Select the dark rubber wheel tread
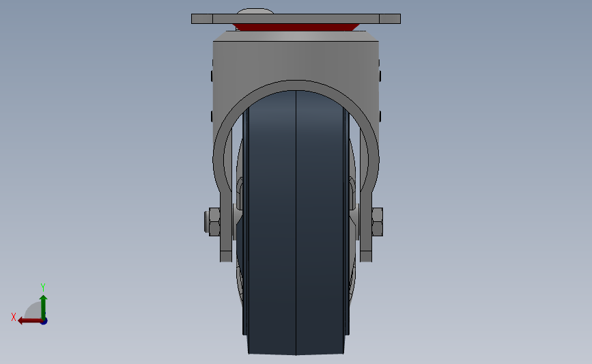 pos(296,223)
